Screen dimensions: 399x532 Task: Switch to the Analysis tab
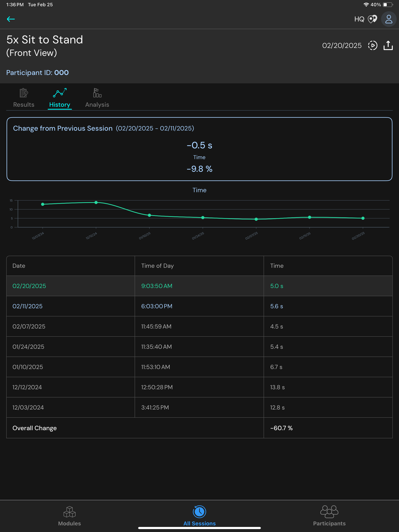pos(97,98)
